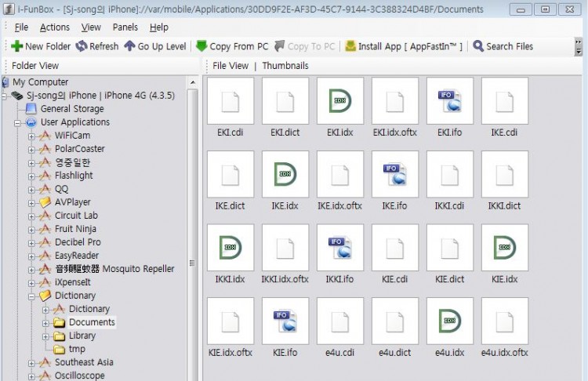Select General Storage in tree
The width and height of the screenshot is (588, 381).
[x=71, y=109]
